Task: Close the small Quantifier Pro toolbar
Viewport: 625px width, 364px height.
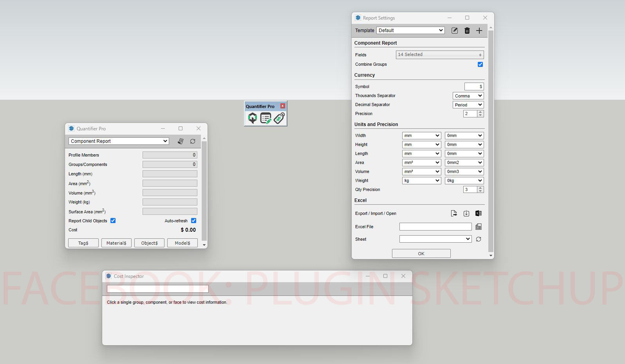Action: coord(283,106)
